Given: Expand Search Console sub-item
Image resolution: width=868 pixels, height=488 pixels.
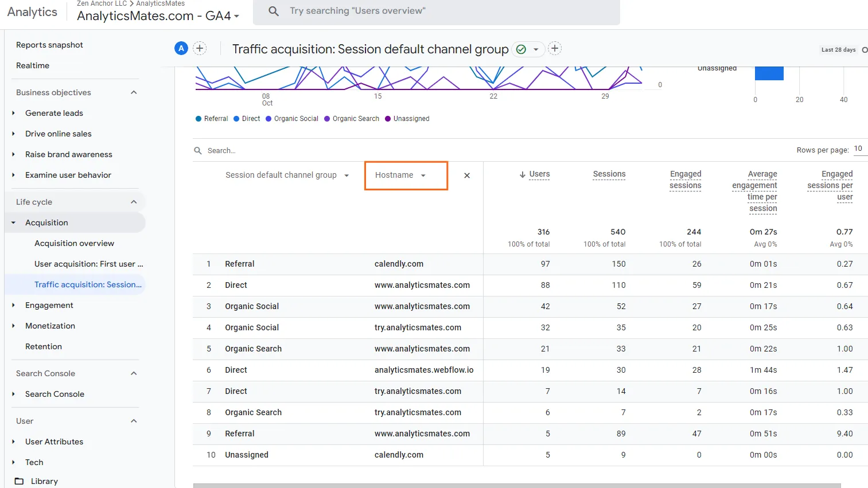Looking at the screenshot, I should tap(13, 394).
